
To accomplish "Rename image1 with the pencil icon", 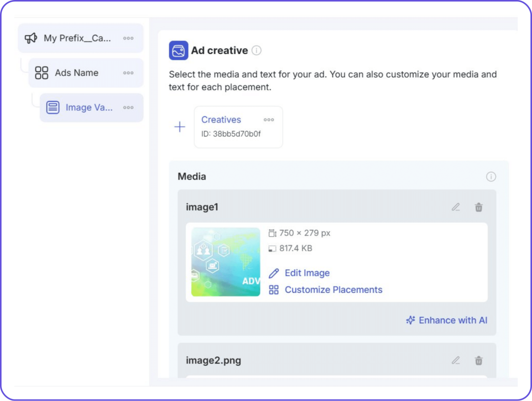I will tap(456, 207).
